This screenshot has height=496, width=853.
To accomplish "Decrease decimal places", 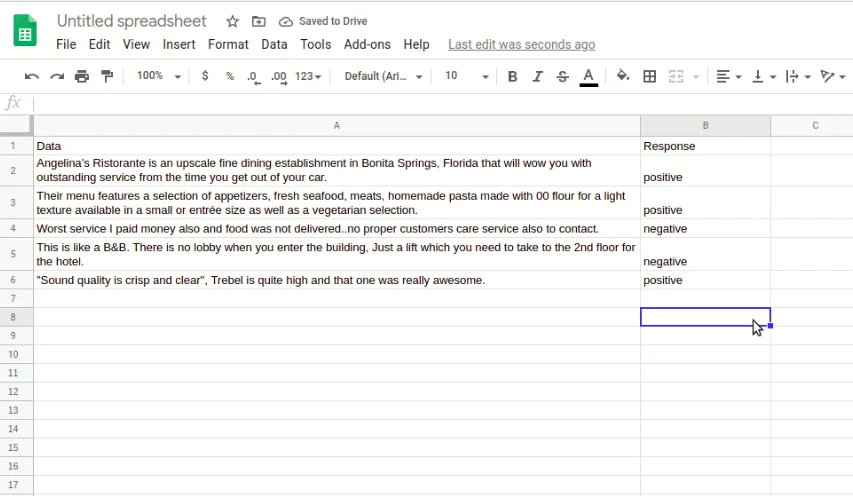I will (x=254, y=77).
